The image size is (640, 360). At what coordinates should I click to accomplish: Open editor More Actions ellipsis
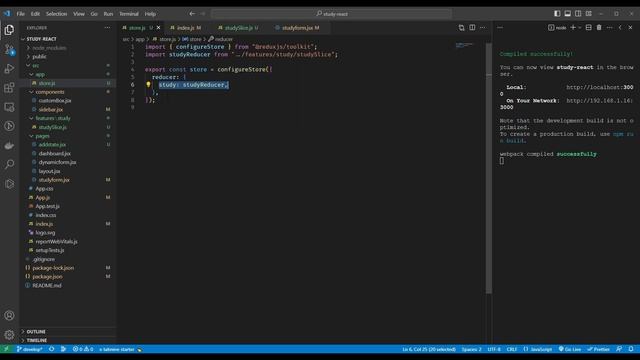tap(482, 28)
